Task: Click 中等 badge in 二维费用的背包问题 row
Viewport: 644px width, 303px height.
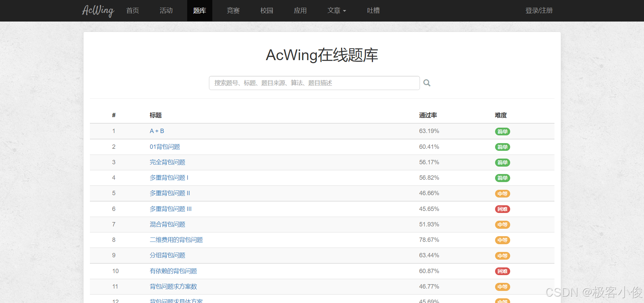Action: [502, 240]
